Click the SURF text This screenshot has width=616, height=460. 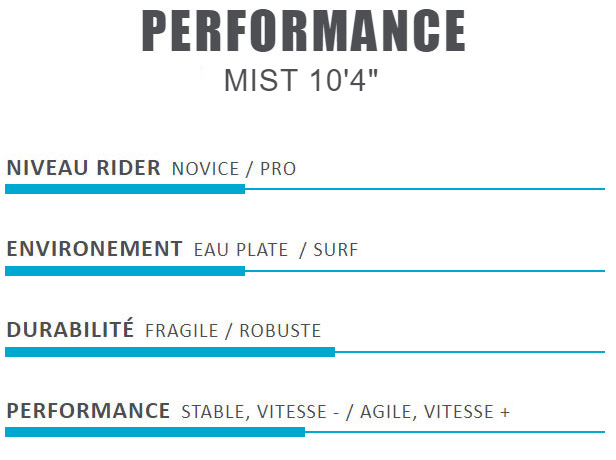tap(335, 250)
